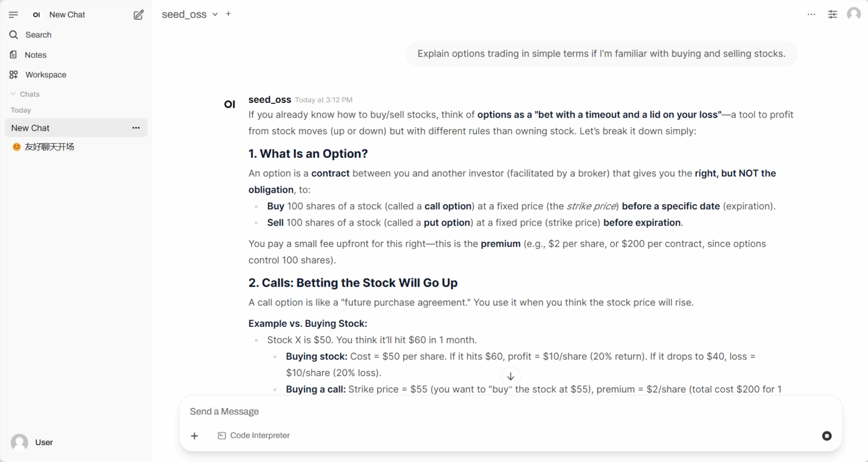Stop the response with the stop button
Image resolution: width=868 pixels, height=462 pixels.
pyautogui.click(x=827, y=436)
